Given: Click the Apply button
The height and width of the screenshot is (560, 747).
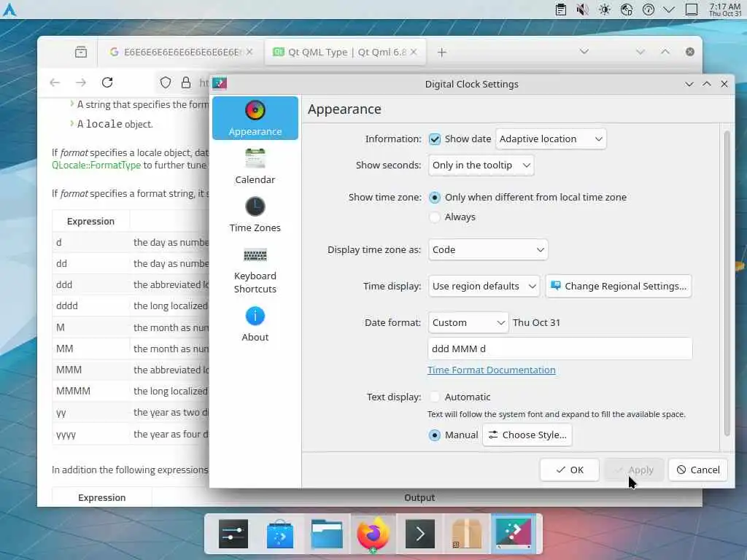Looking at the screenshot, I should click(x=634, y=470).
